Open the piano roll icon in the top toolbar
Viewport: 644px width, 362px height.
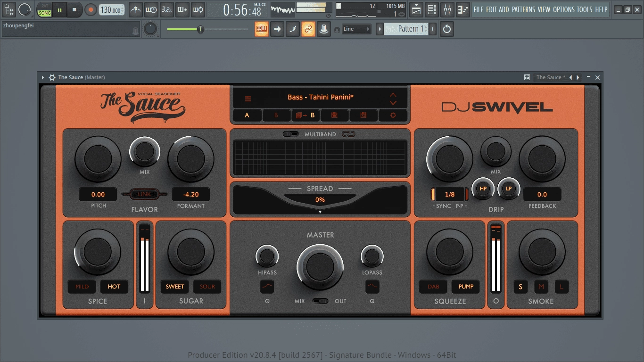coord(463,9)
